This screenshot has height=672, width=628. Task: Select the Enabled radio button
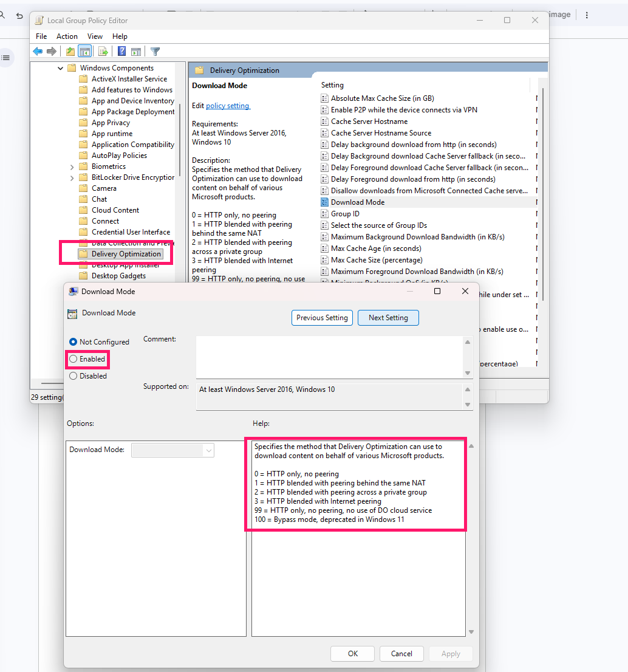(73, 358)
